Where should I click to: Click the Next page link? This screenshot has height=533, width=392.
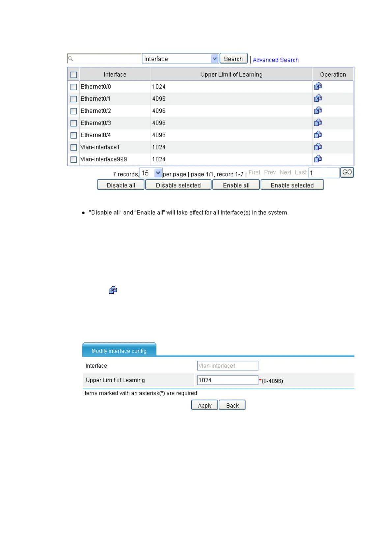pos(285,172)
